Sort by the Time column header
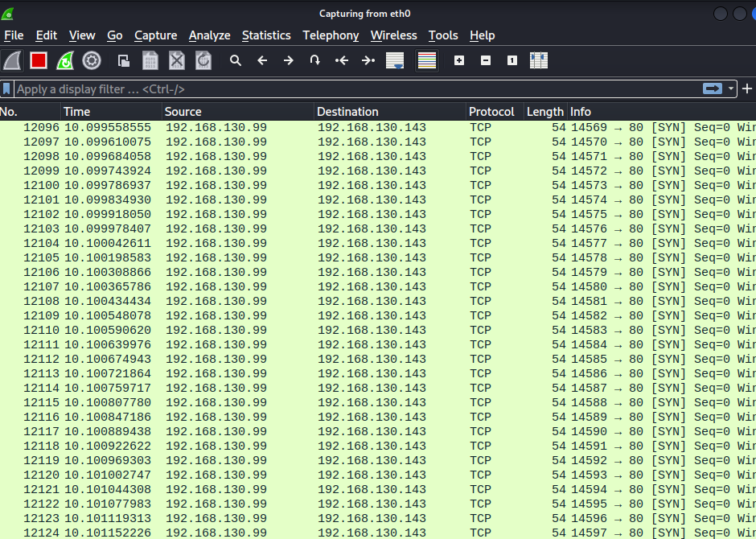Viewport: 756px width, 539px height. pyautogui.click(x=111, y=112)
